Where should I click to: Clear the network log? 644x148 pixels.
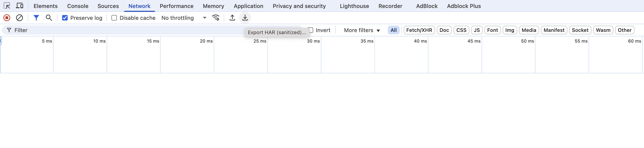pyautogui.click(x=20, y=18)
